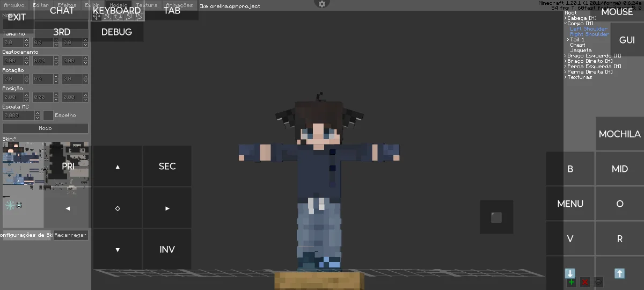Click the green plus add-part icon
The image size is (644, 290).
pyautogui.click(x=571, y=282)
